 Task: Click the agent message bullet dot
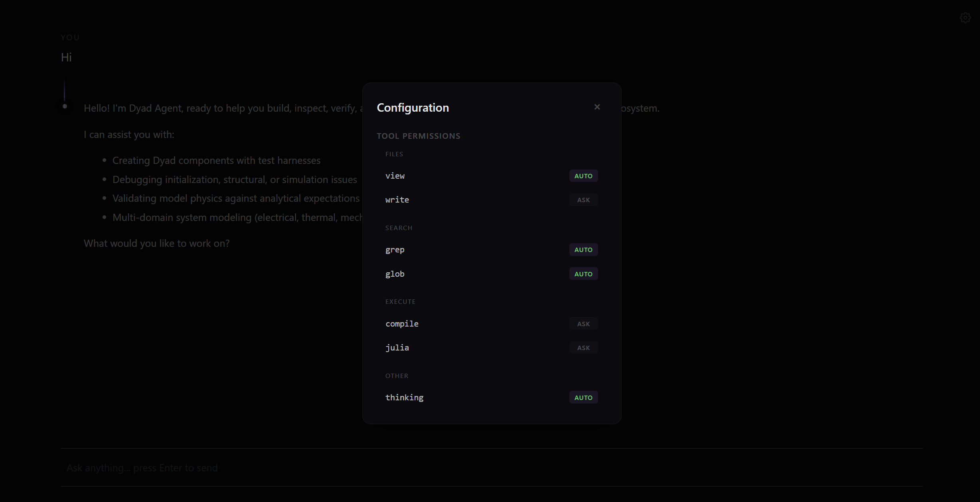click(x=65, y=106)
